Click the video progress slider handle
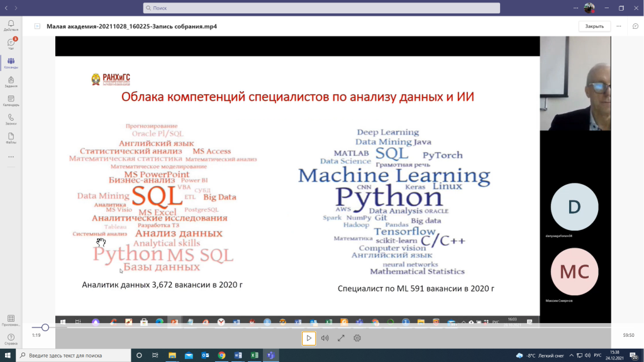Image resolution: width=644 pixels, height=362 pixels. [45, 327]
